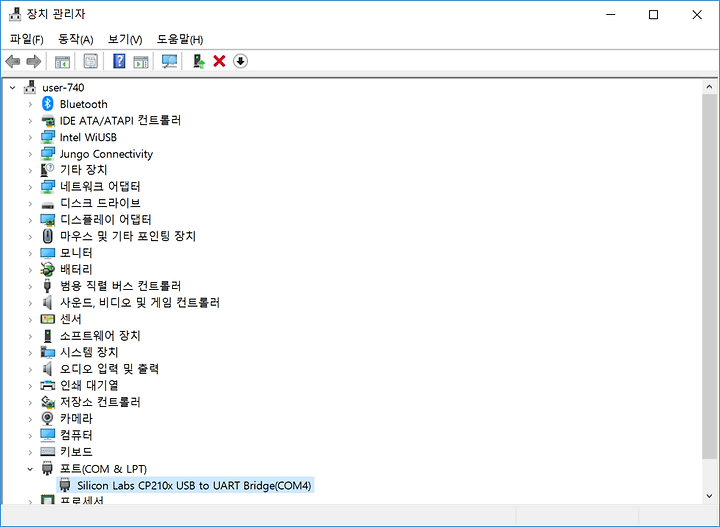The image size is (720, 527).
Task: Select the 소프트웨어 장치 text label
Action: tap(100, 336)
